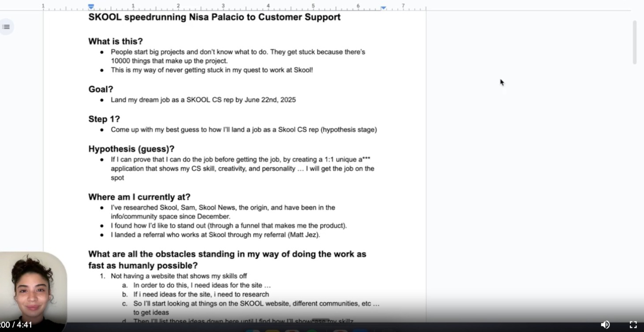The width and height of the screenshot is (644, 332).
Task: Click the presenter webcam thumbnail
Action: (33, 291)
